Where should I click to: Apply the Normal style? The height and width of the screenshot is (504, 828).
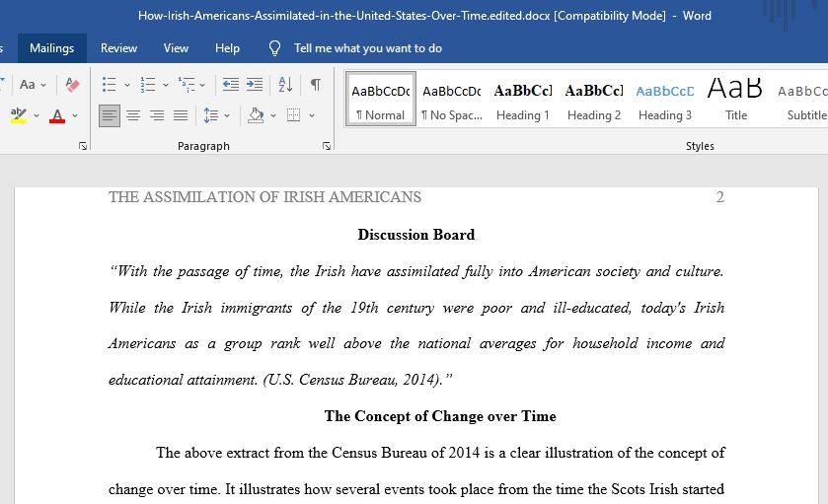tap(381, 100)
